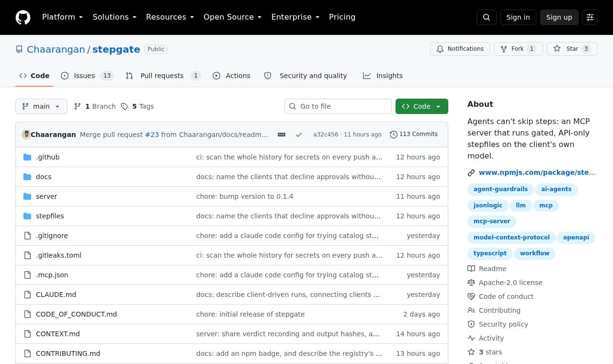
Task: Select the agent-guardrails topic tag
Action: point(500,189)
